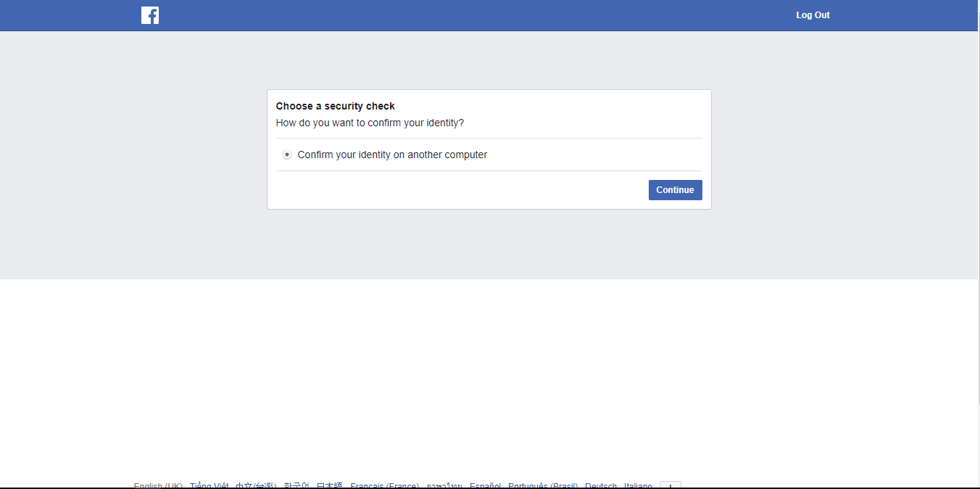This screenshot has height=489, width=980.
Task: Switch language to Italiano
Action: coord(638,485)
